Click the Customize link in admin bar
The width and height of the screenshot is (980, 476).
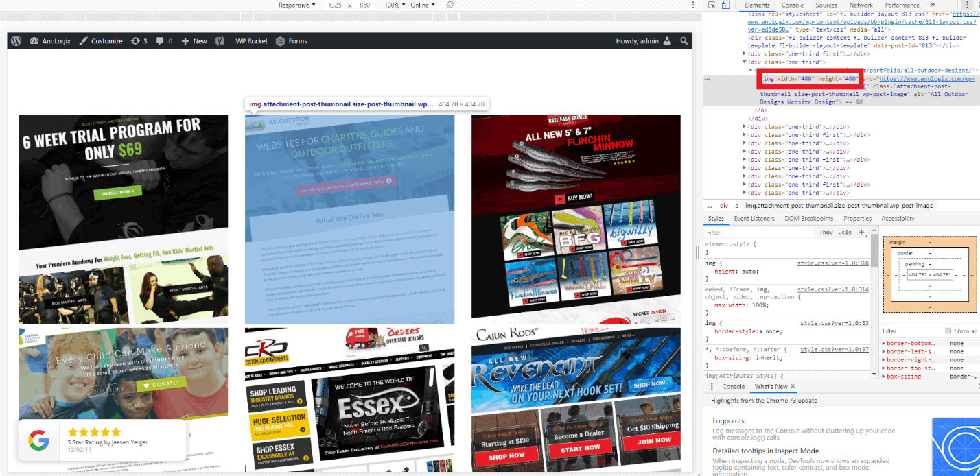106,40
